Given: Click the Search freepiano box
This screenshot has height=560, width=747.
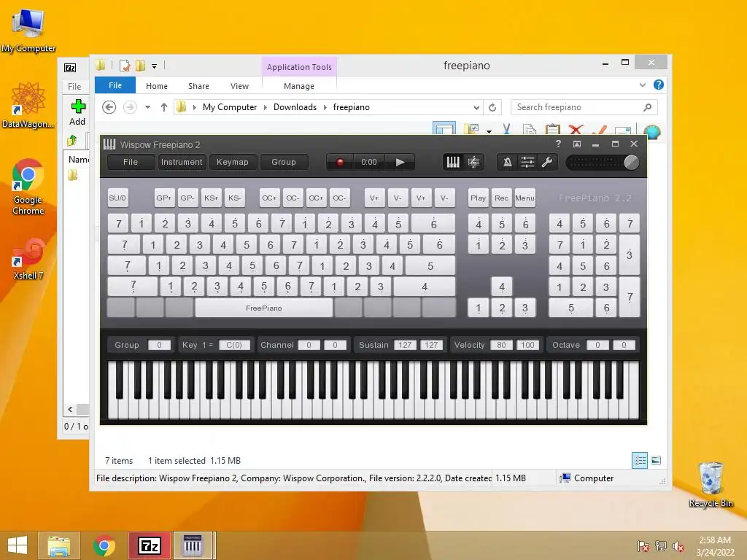Looking at the screenshot, I should (584, 107).
